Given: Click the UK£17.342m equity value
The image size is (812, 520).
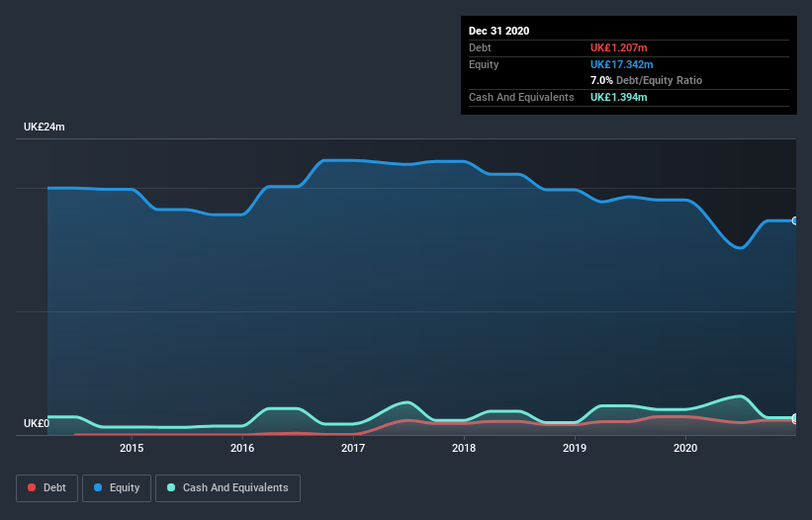Looking at the screenshot, I should pyautogui.click(x=621, y=64).
